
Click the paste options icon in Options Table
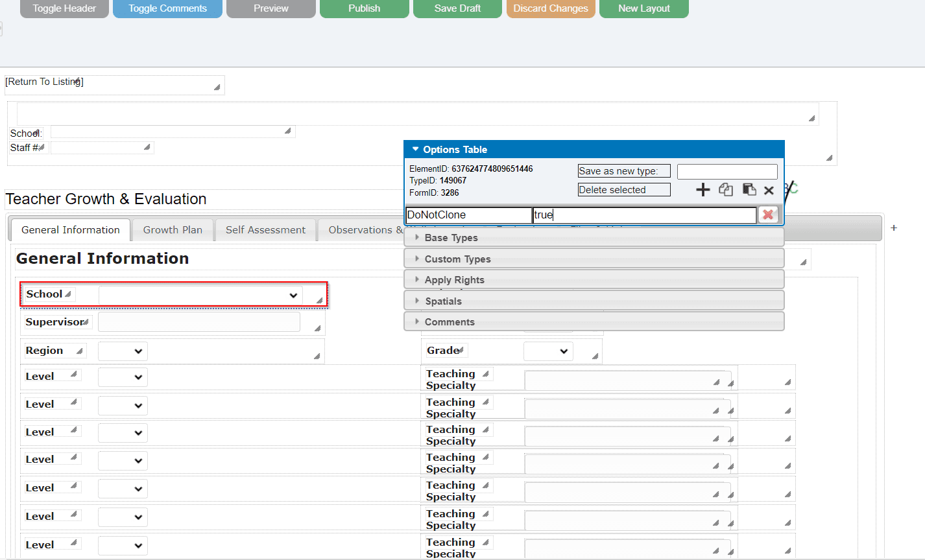[749, 190]
